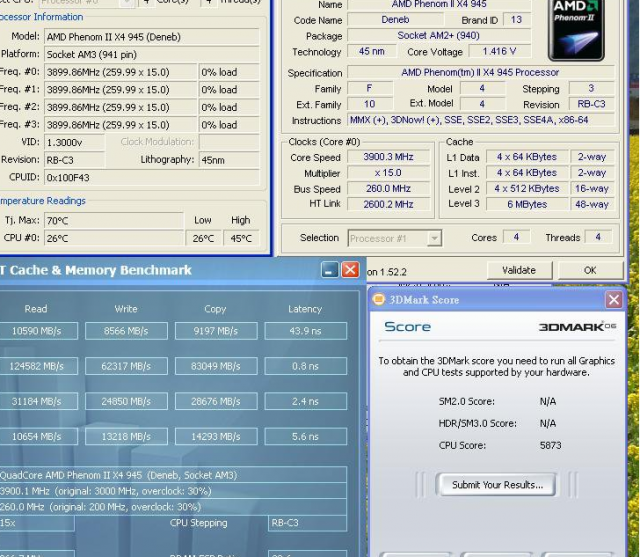The height and width of the screenshot is (557, 640).
Task: Click the 3DMark Score title bar icon
Action: 379,300
